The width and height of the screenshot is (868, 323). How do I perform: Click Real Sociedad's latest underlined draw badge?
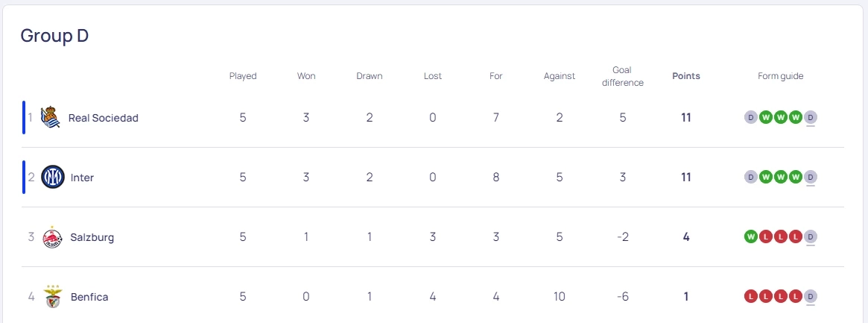811,117
